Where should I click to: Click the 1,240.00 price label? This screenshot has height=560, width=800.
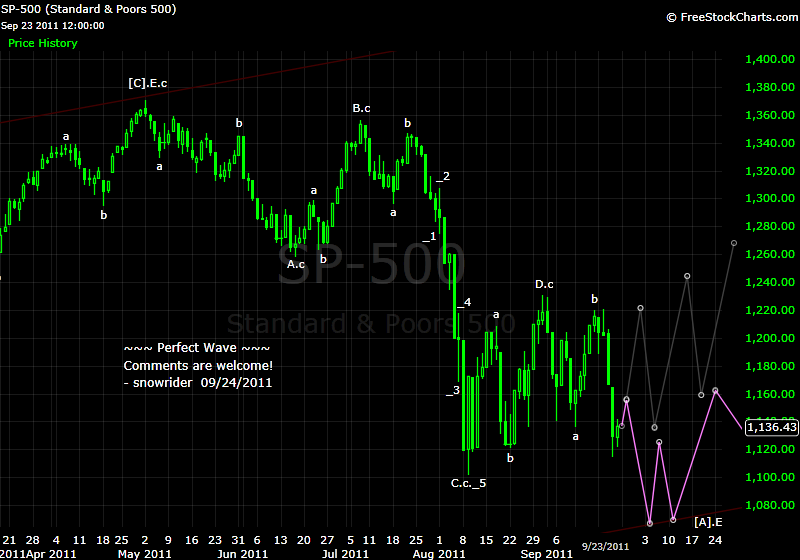pos(770,282)
